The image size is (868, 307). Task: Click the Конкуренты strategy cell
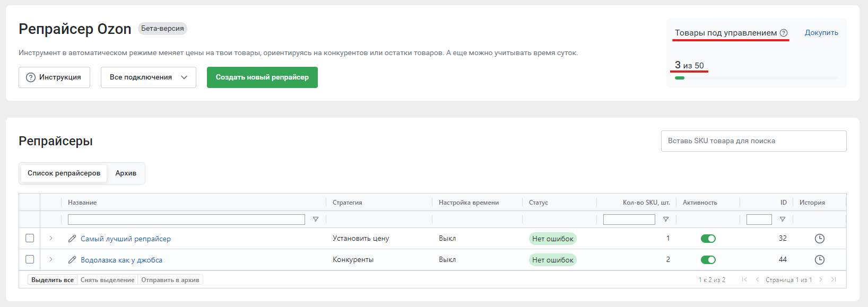coord(353,259)
